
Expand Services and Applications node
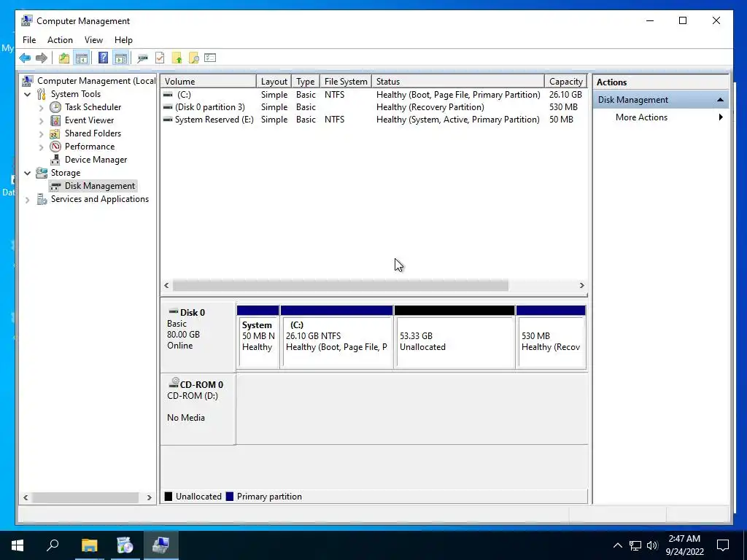click(x=27, y=200)
